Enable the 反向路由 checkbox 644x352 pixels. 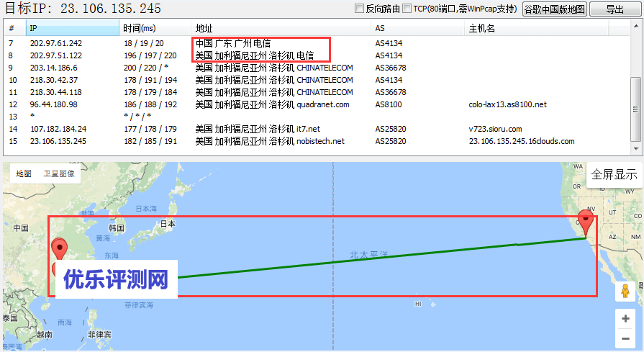[x=360, y=9]
